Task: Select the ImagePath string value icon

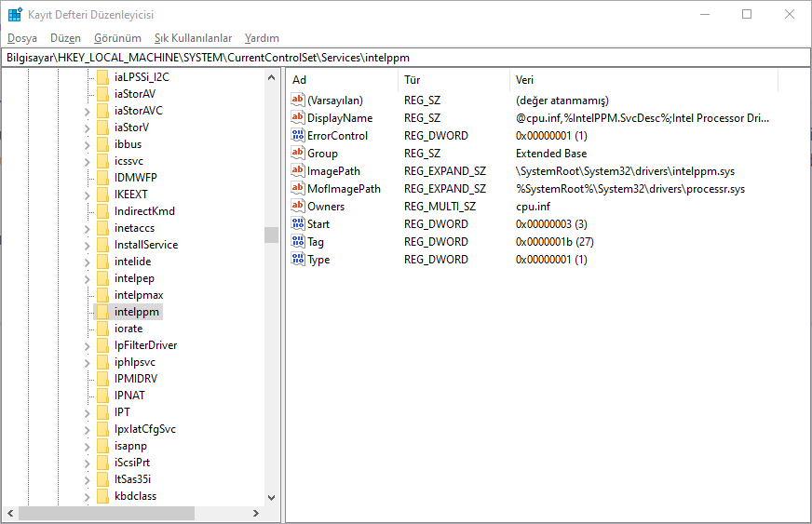Action: point(298,170)
